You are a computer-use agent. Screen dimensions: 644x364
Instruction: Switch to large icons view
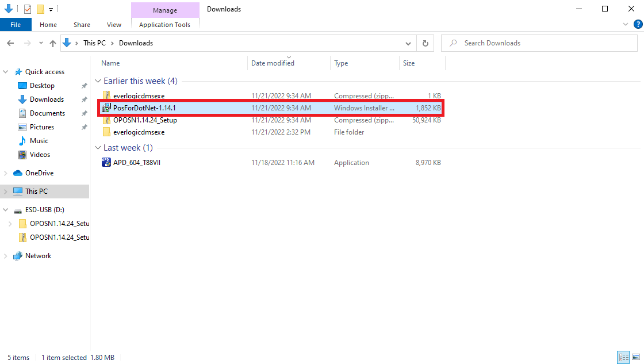point(635,357)
